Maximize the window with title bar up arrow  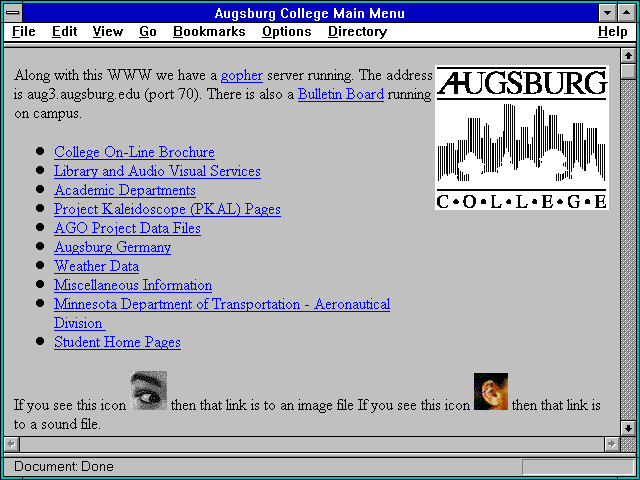tap(627, 13)
